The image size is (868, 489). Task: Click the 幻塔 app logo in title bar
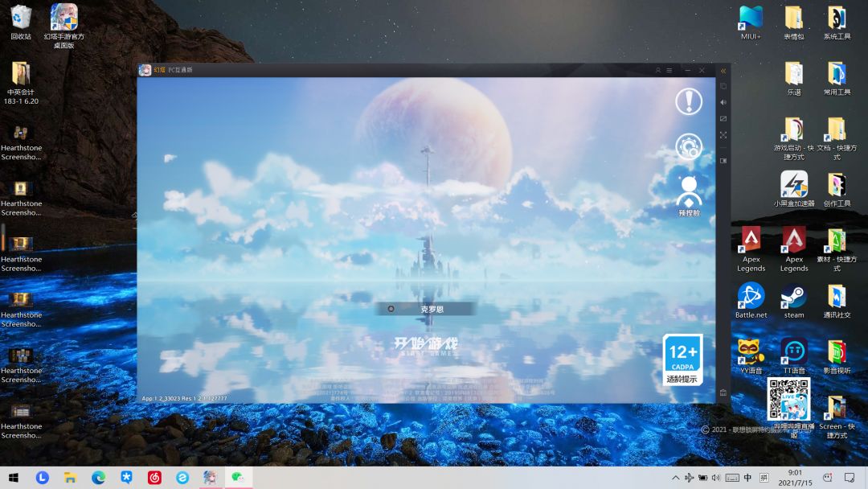145,70
